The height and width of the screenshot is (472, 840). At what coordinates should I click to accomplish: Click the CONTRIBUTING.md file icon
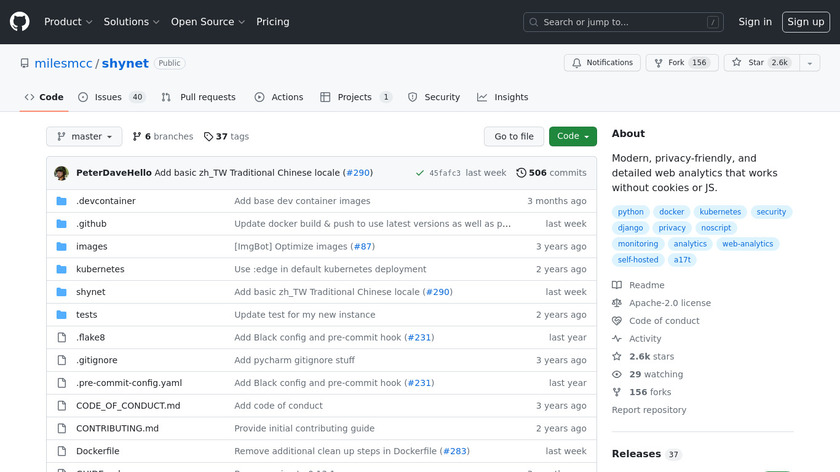[62, 429]
